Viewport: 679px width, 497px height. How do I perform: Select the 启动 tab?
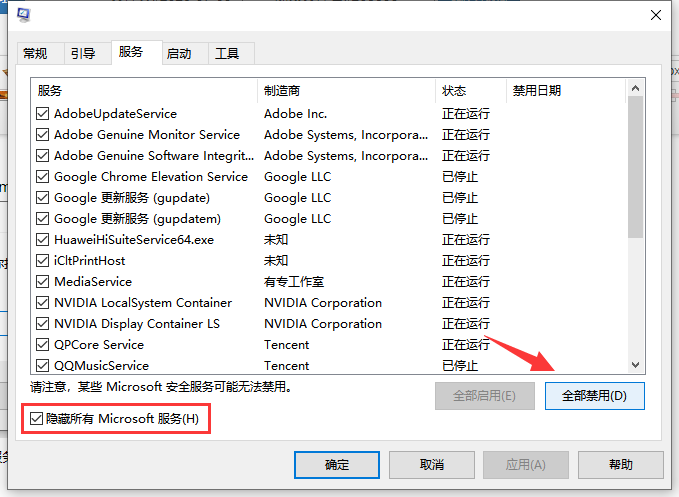[179, 53]
